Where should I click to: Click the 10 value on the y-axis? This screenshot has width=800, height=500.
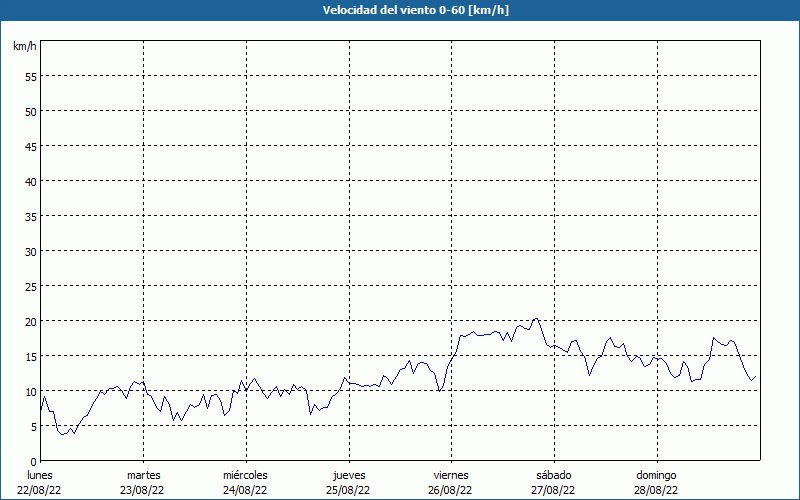[31, 392]
